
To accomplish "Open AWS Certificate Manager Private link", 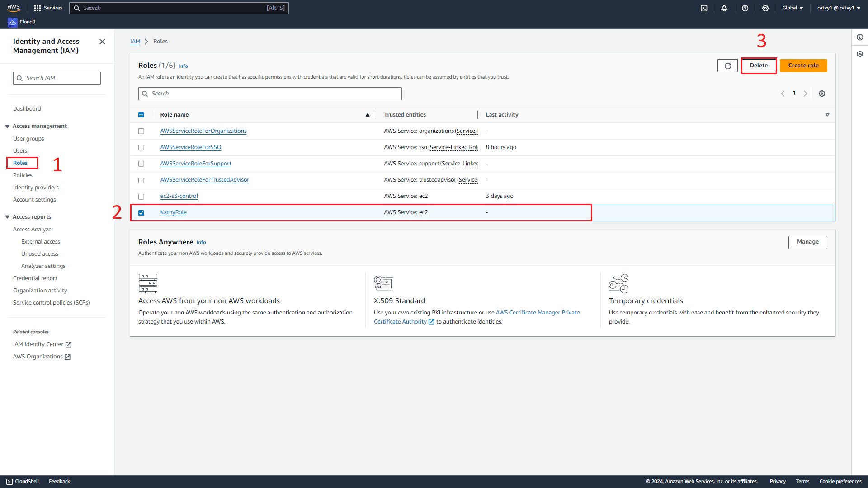I will pos(538,313).
